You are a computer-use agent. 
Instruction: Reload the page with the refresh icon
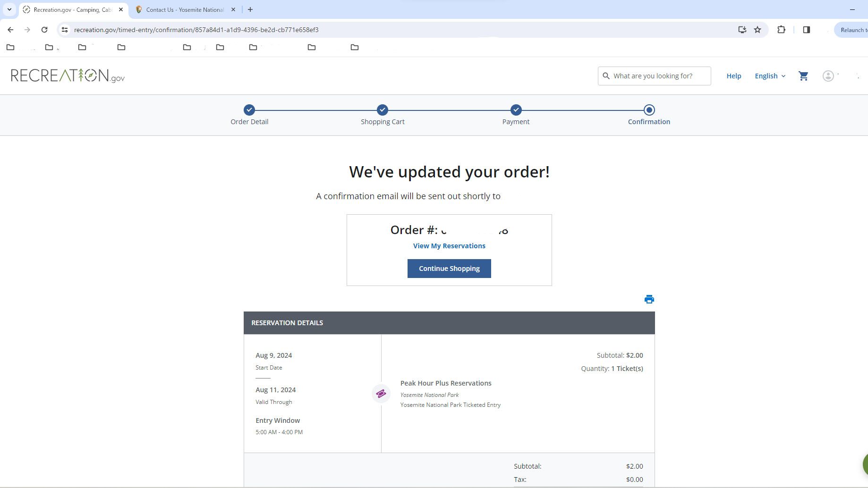44,30
